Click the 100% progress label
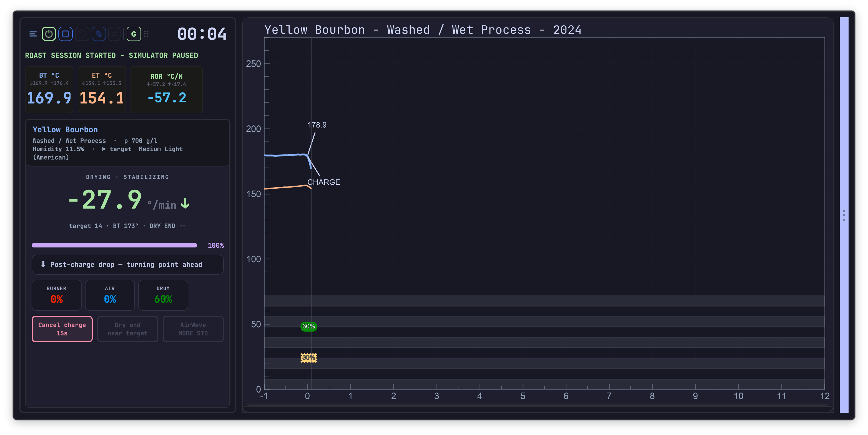This screenshot has height=435, width=868. [x=216, y=246]
